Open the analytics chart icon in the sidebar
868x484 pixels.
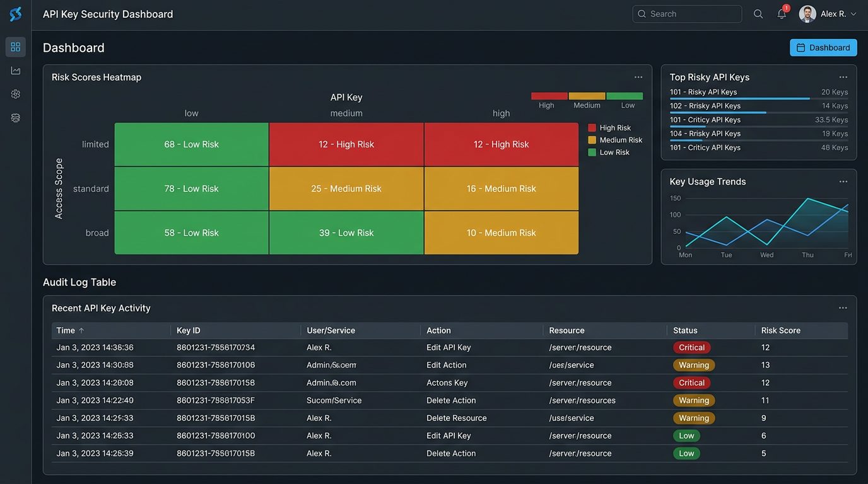click(16, 71)
